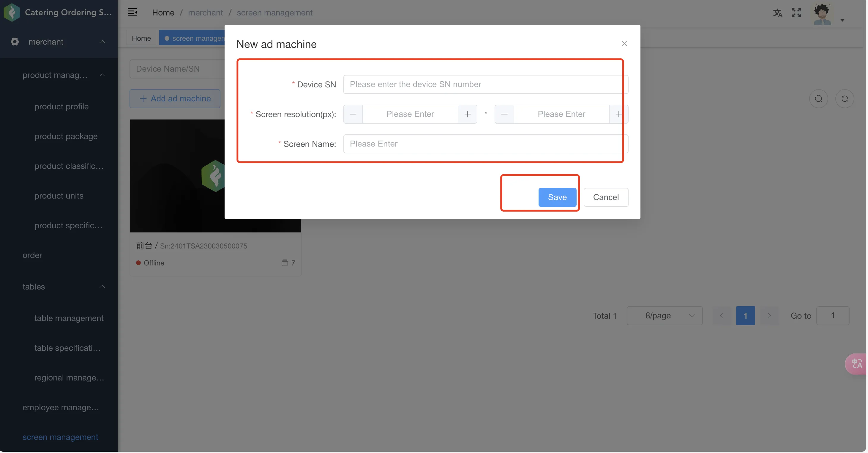Open dropdown arrow next to avatar
Image resolution: width=868 pixels, height=453 pixels.
[842, 20]
